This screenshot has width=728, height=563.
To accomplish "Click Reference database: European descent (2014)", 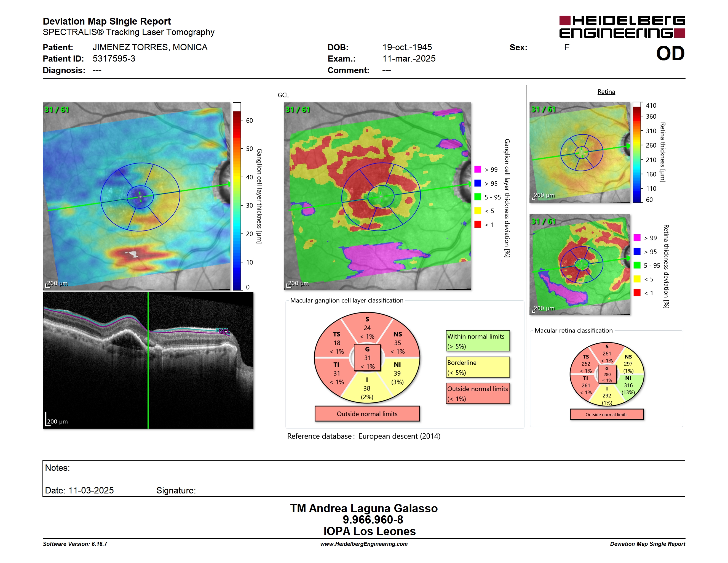I will tap(364, 436).
